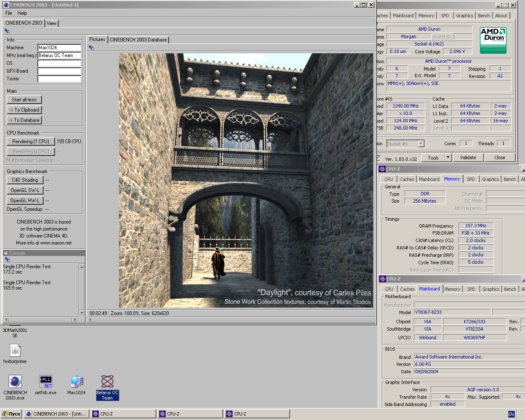Click console vertical scrollbar down arrow
Image resolution: width=525 pixels, height=420 pixels.
(x=82, y=313)
